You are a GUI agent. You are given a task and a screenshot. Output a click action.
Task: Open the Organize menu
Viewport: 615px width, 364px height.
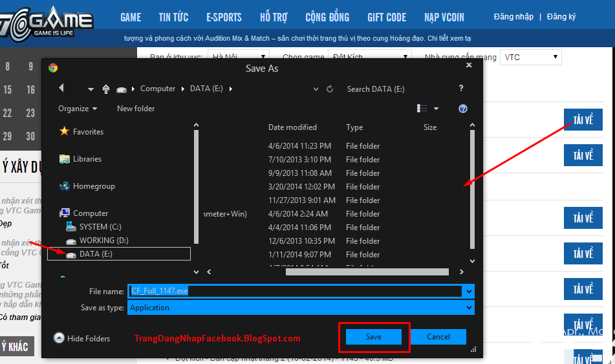click(77, 109)
